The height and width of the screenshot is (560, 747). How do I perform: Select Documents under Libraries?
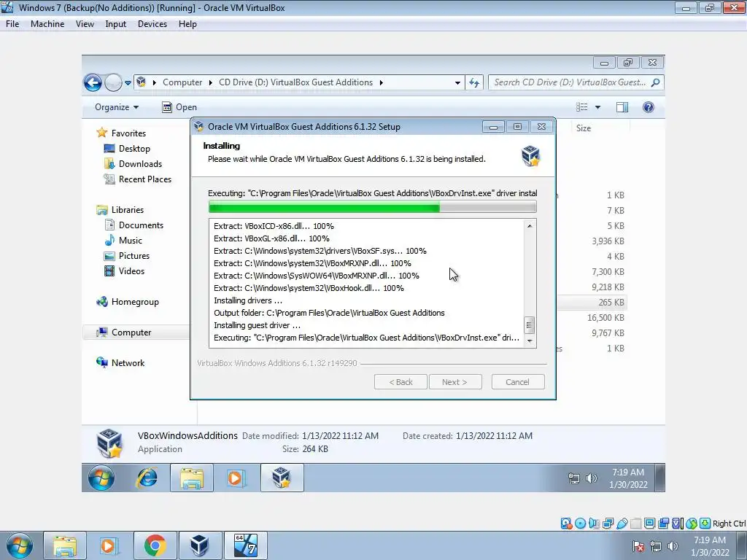click(134, 225)
